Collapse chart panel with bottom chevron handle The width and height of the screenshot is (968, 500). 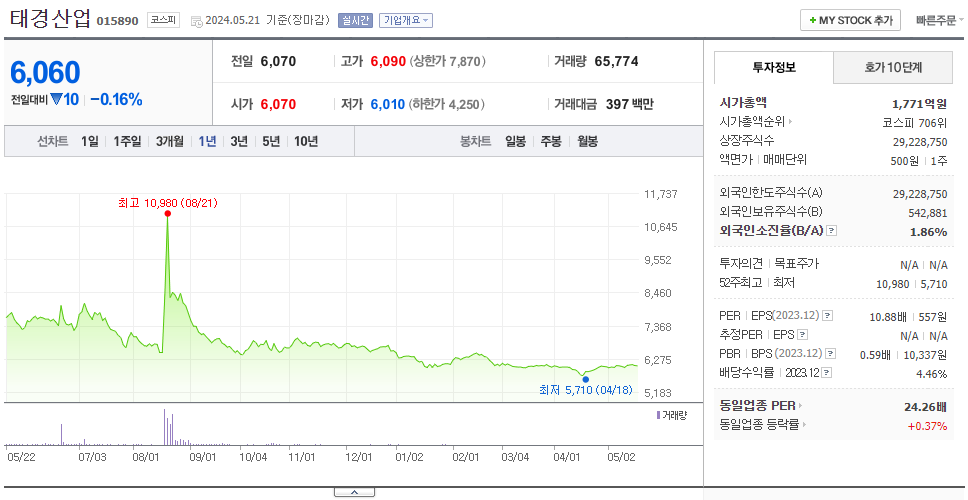click(x=354, y=492)
